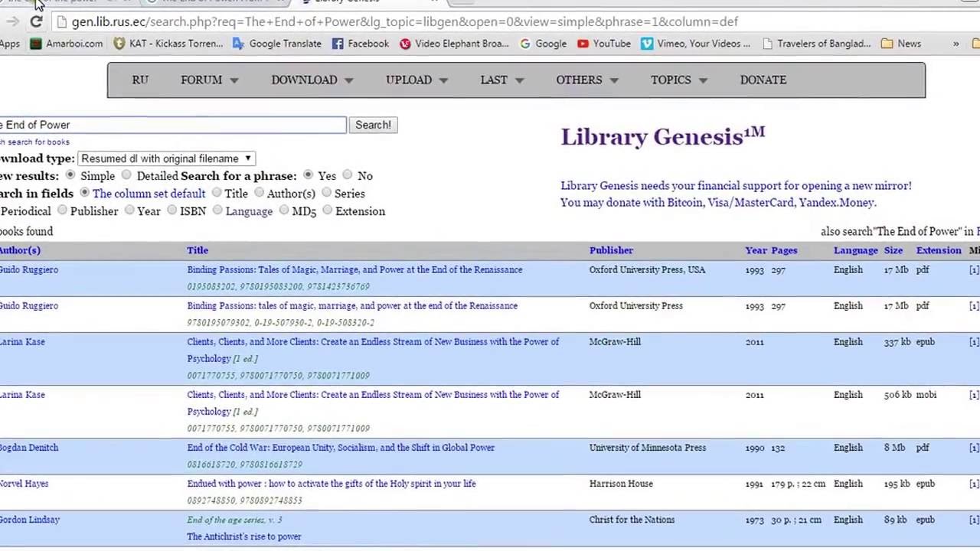Reload the page with the refresh icon
Viewport: 980px width, 551px height.
36,21
